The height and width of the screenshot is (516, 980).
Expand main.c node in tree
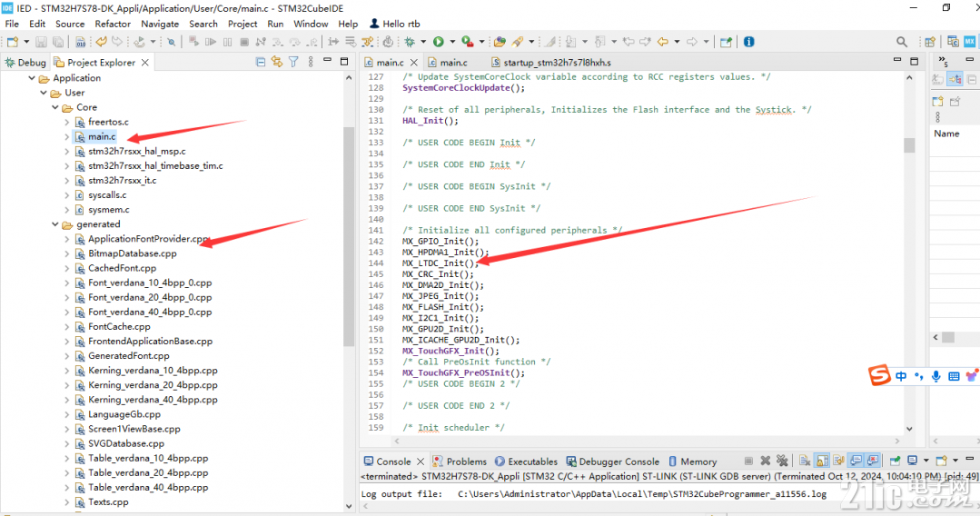coord(67,136)
